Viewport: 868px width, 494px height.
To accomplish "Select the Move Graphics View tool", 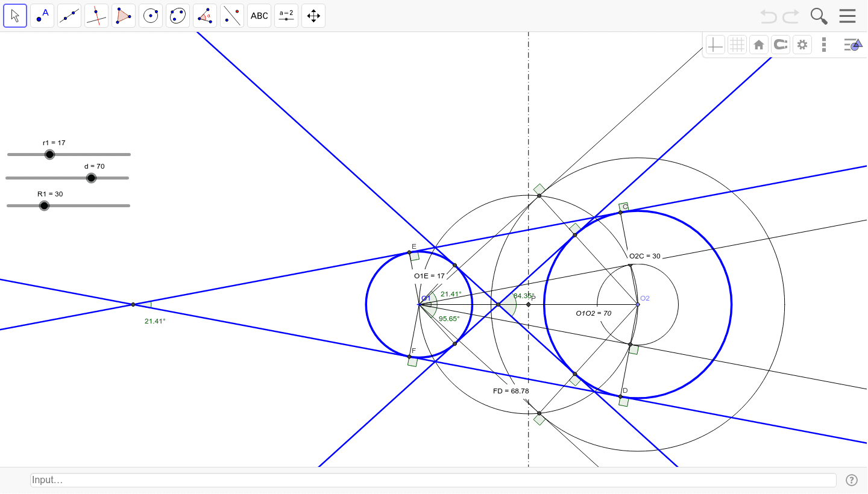I will 313,16.
